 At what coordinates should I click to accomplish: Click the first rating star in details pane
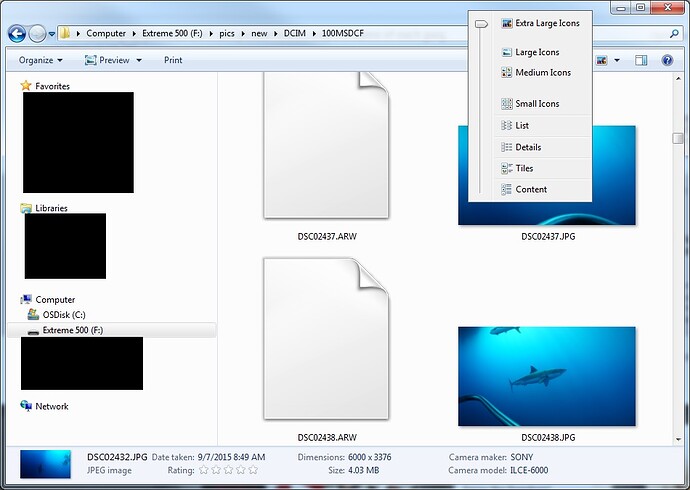[203, 470]
